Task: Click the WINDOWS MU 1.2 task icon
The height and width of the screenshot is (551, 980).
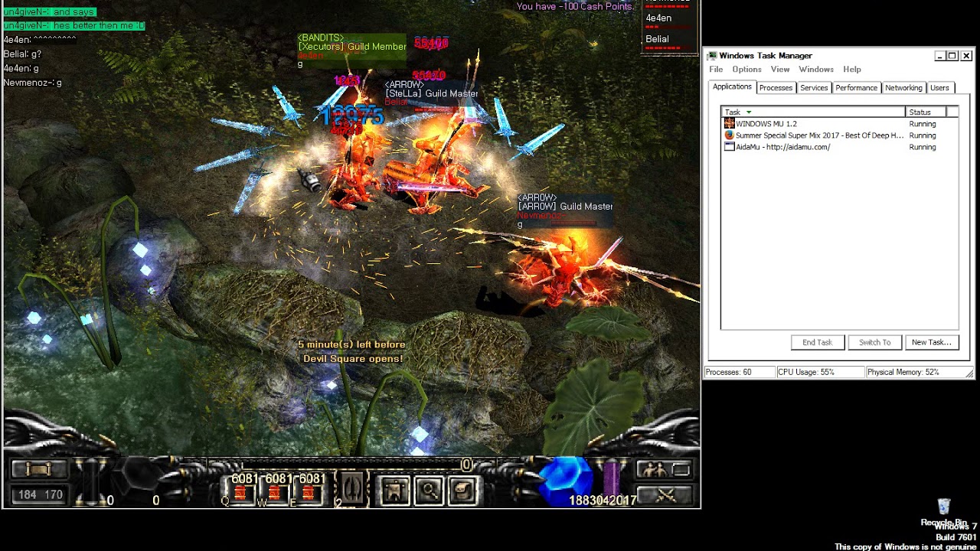Action: (x=729, y=123)
